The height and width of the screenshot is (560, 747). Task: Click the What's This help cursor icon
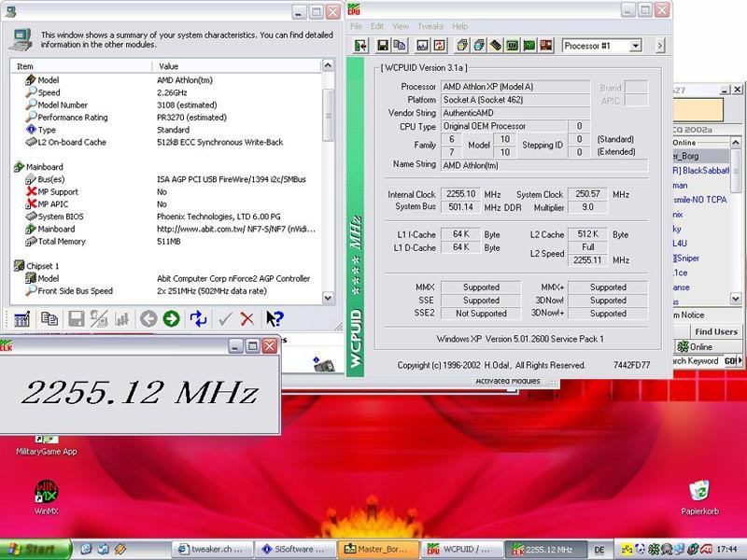point(275,318)
